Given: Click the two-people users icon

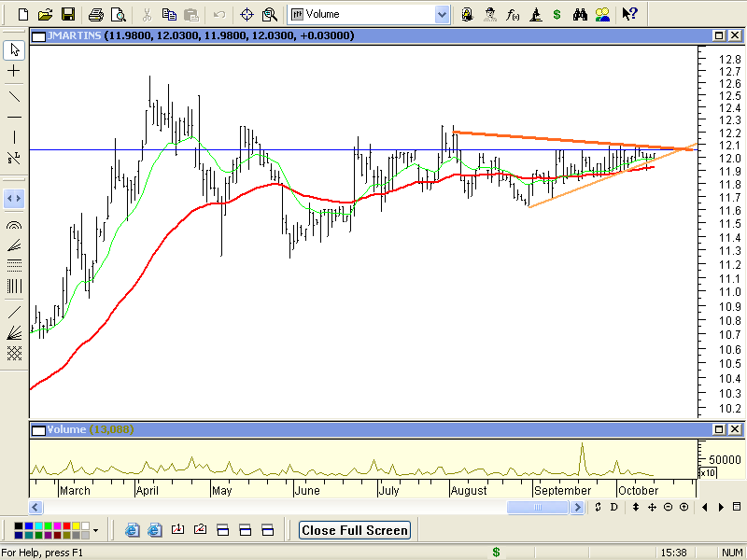Looking at the screenshot, I should tap(602, 15).
